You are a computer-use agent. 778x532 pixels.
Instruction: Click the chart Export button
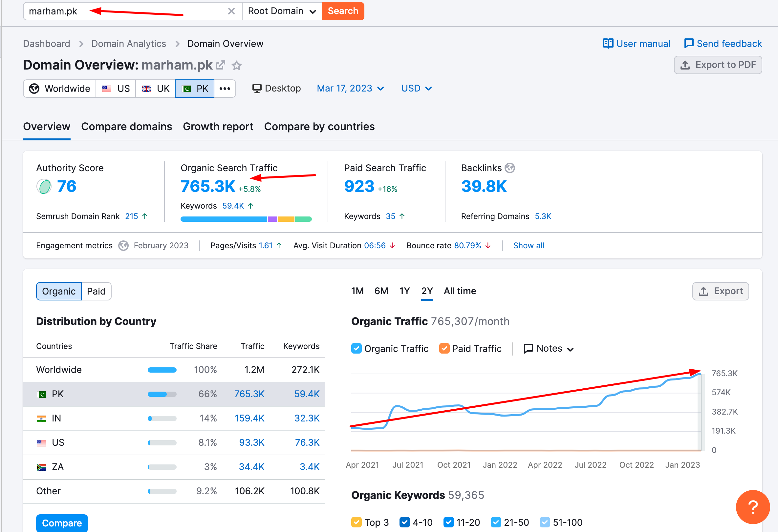click(x=721, y=291)
